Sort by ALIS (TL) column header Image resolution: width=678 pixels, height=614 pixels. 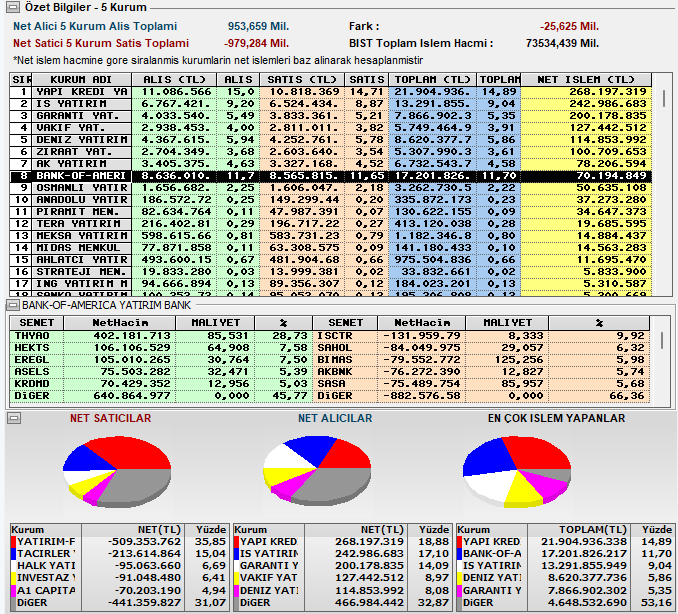pyautogui.click(x=174, y=80)
